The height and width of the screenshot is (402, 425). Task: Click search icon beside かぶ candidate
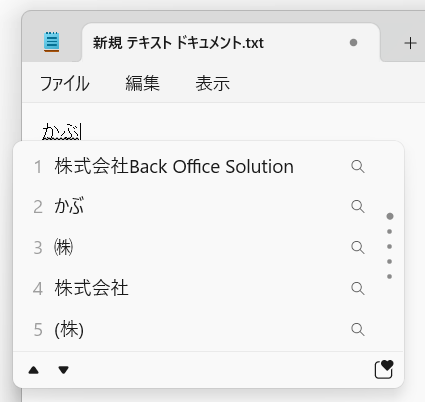[358, 206]
